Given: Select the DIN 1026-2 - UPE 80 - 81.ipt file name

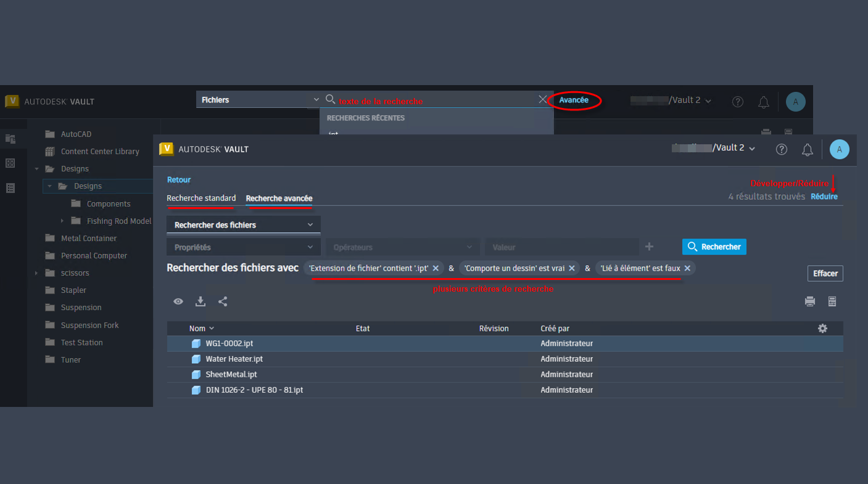Looking at the screenshot, I should coord(254,390).
